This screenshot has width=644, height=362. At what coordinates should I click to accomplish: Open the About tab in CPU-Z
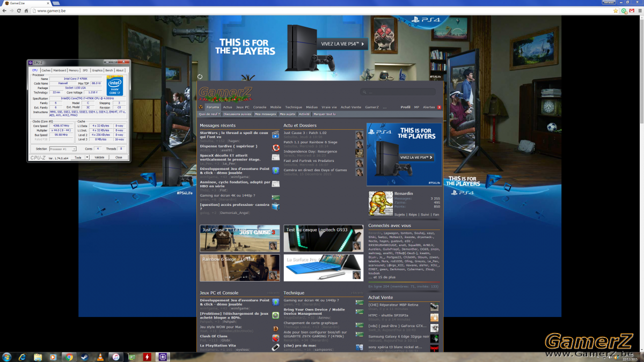(x=120, y=70)
